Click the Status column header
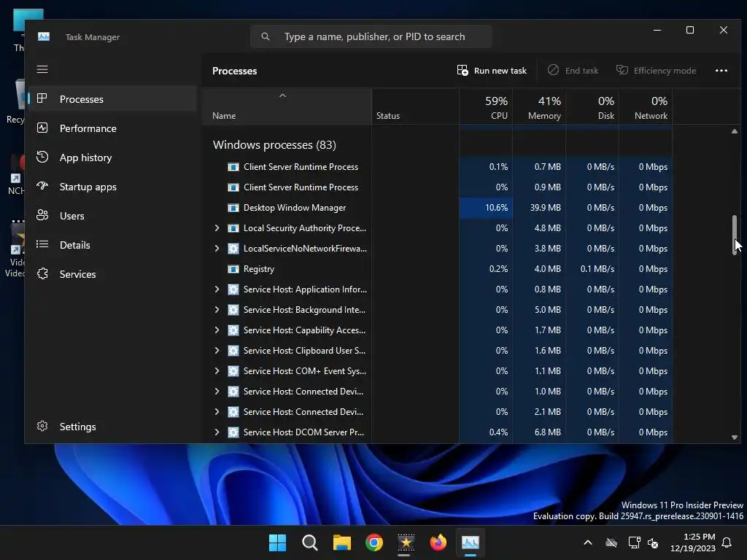This screenshot has height=560, width=747. [415, 107]
